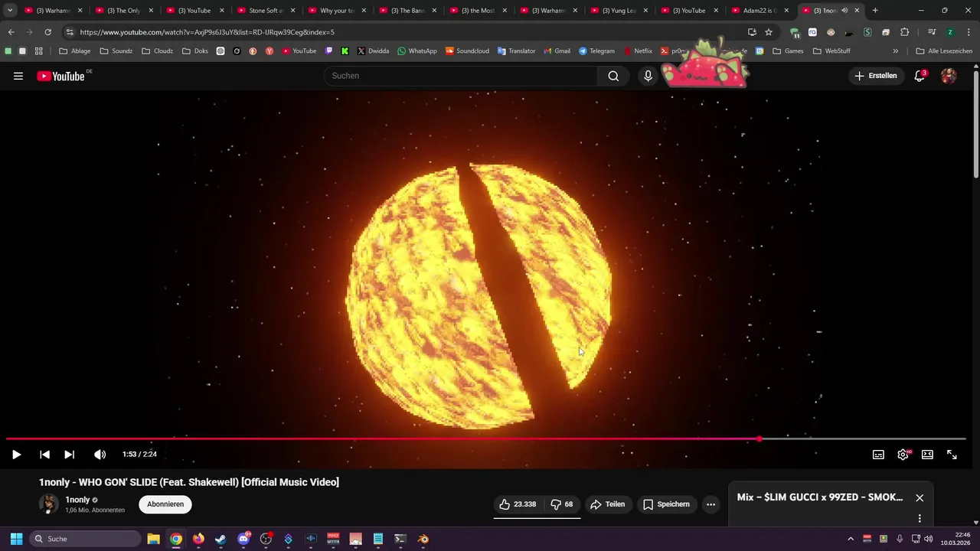This screenshot has height=551, width=980.
Task: Click the 1nonly channel avatar
Action: point(49,504)
